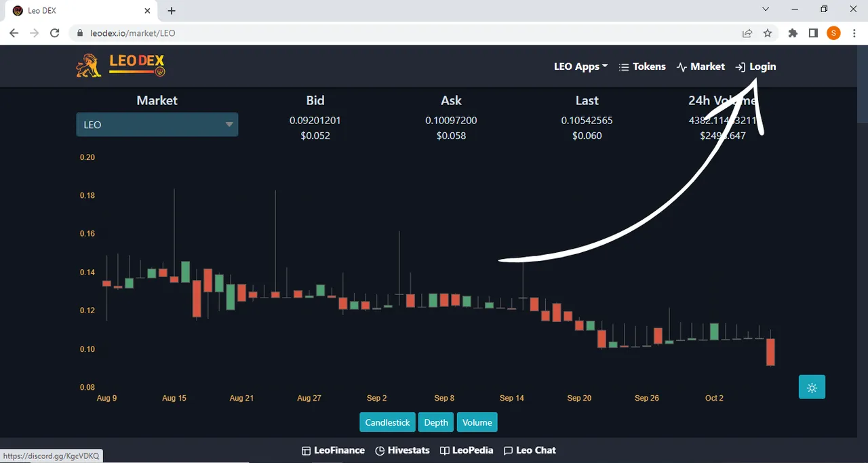868x463 pixels.
Task: Click the Sep 14 date label on chart axis
Action: coord(512,398)
